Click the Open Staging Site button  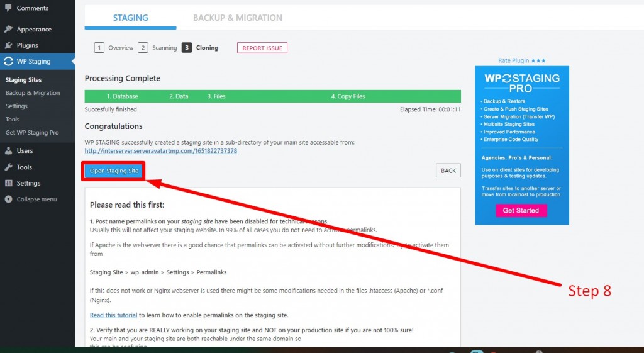point(114,171)
